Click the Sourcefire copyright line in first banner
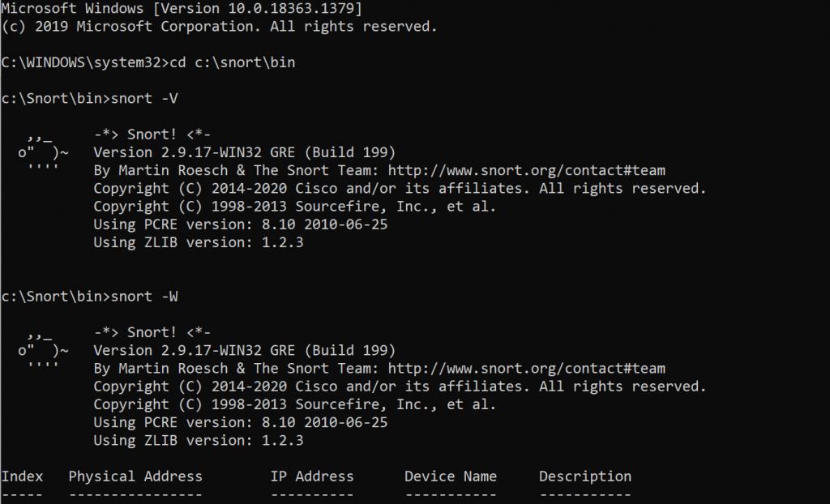The width and height of the screenshot is (830, 504). [x=294, y=206]
